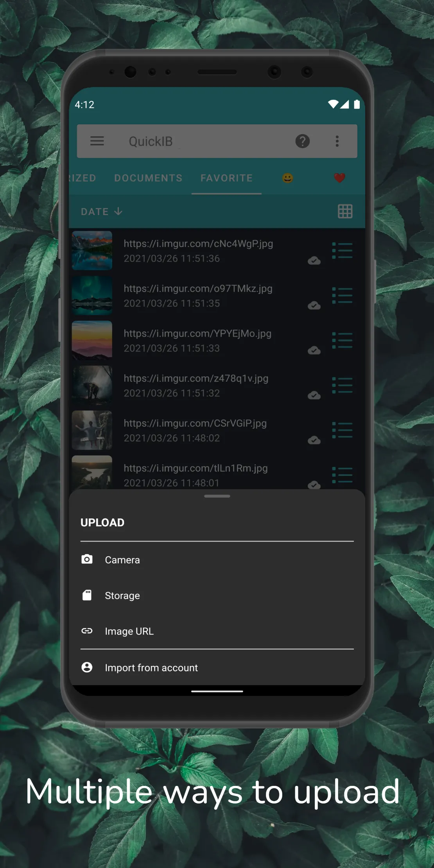Switch to grid view layout
Screen dimensions: 434x868
coord(345,212)
